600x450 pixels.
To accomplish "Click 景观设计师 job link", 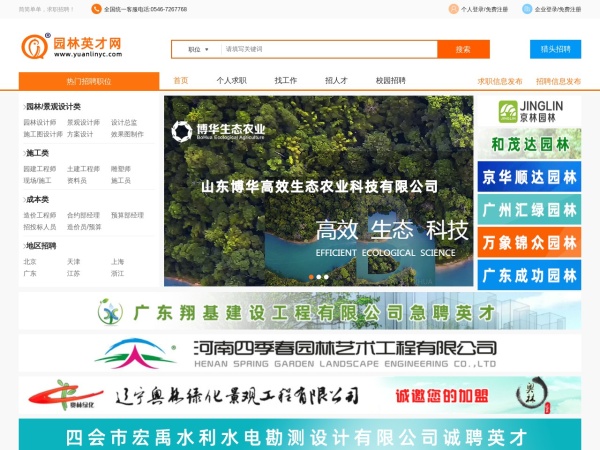I will (x=83, y=122).
